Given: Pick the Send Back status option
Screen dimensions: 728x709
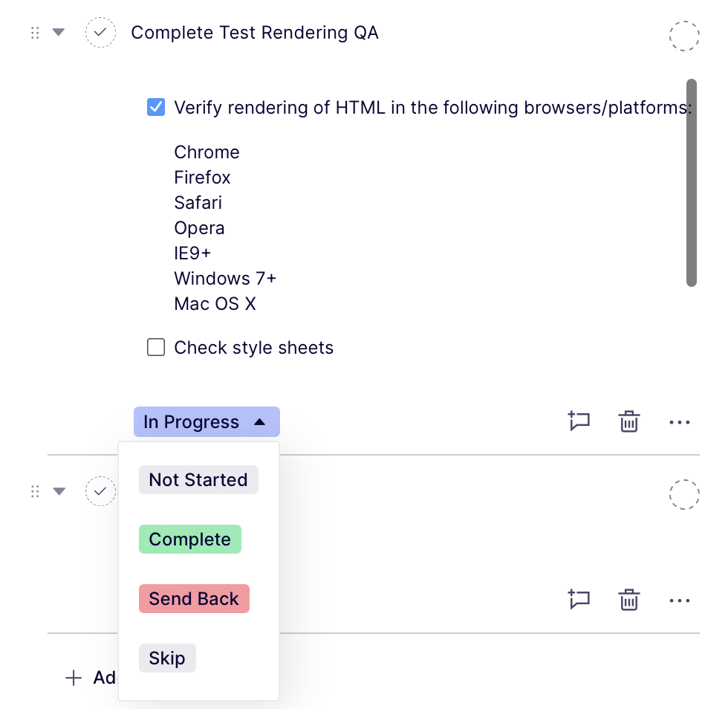Looking at the screenshot, I should click(194, 599).
